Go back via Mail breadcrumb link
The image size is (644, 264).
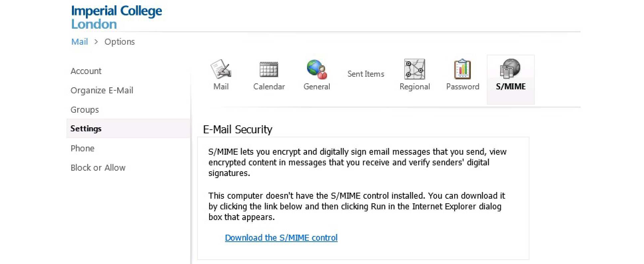pos(80,42)
